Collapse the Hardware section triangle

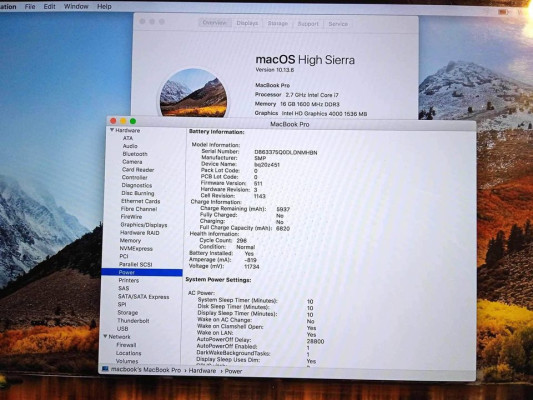click(111, 130)
